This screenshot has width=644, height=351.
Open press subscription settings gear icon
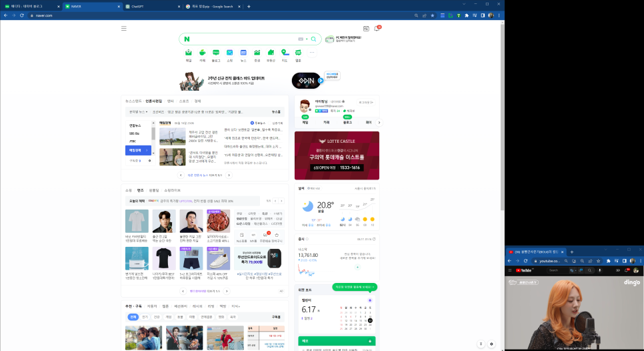(149, 161)
